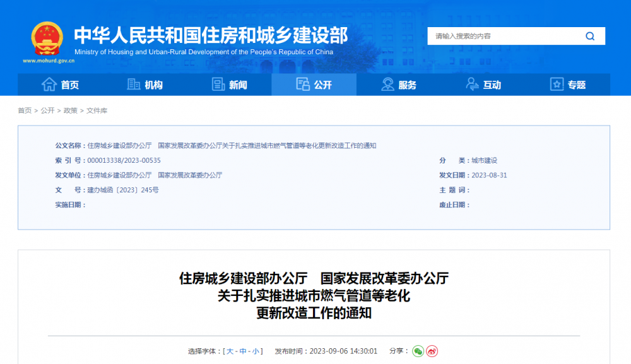The width and height of the screenshot is (631, 364).
Task: Click the document icon beside 公开
Action: point(303,85)
